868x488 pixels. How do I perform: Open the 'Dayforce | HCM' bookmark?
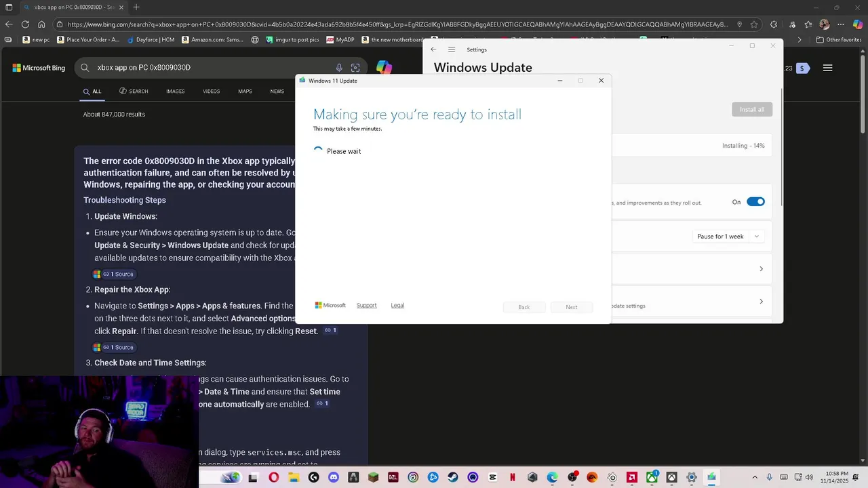(151, 40)
